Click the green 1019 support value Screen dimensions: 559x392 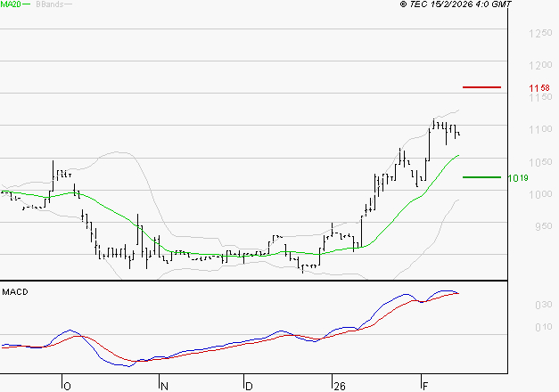click(x=518, y=178)
